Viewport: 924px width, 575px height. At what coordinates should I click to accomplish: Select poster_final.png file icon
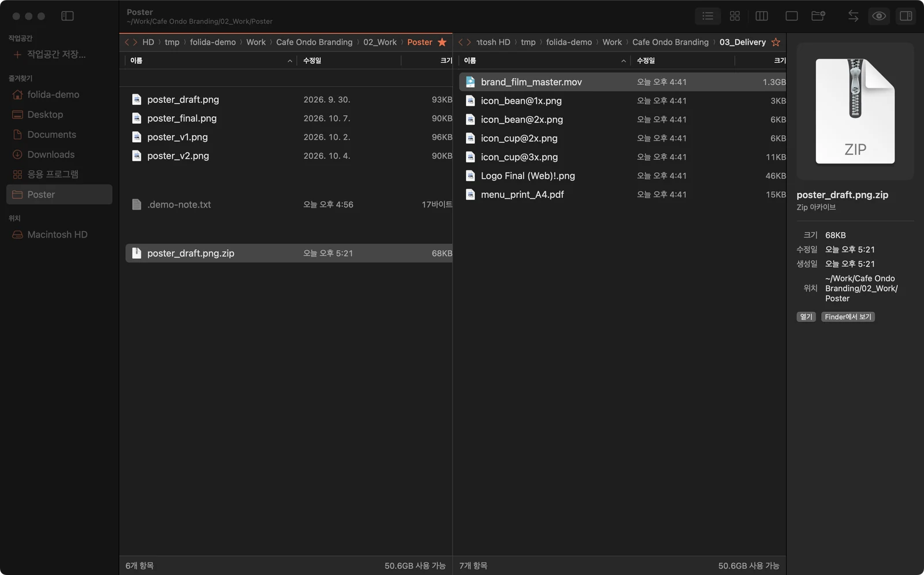pyautogui.click(x=136, y=118)
